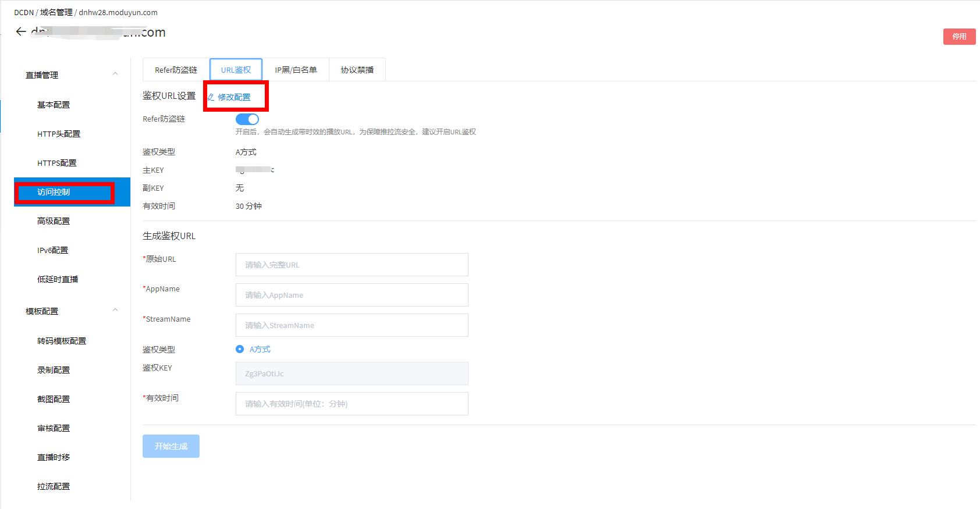The height and width of the screenshot is (509, 980).
Task: Click the pencil edit icon next to 修改配置
Action: click(x=211, y=97)
